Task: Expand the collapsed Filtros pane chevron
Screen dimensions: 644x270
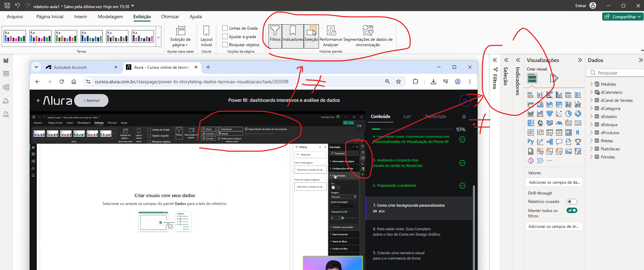Action: coord(495,60)
